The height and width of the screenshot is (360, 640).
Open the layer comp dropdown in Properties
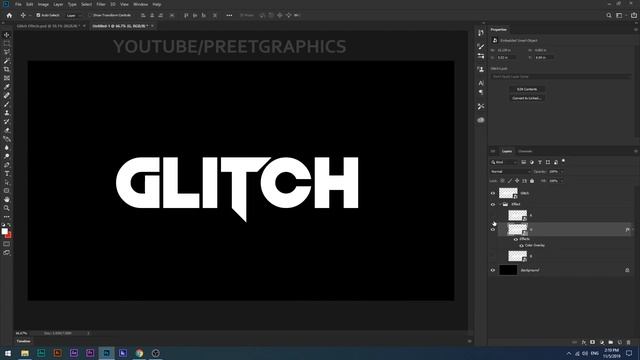(561, 76)
